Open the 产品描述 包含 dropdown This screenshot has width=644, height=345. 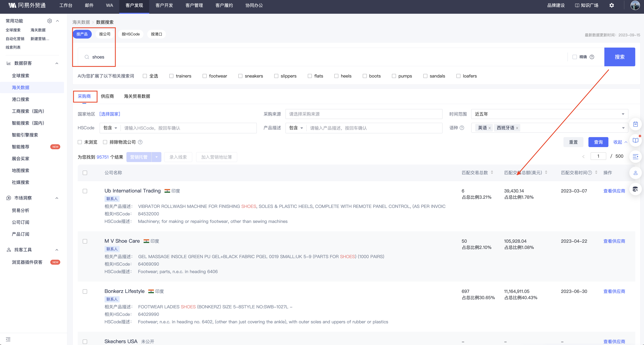pos(296,128)
